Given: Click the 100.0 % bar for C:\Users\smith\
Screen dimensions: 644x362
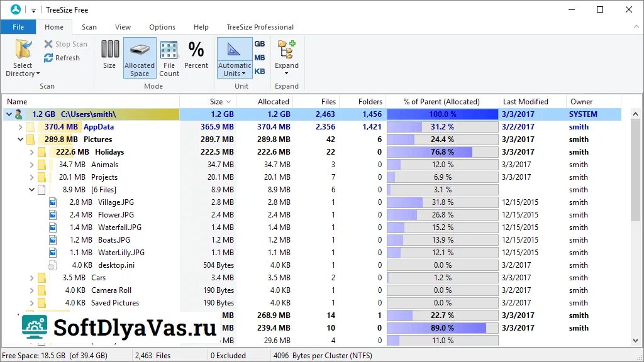Looking at the screenshot, I should 442,114.
